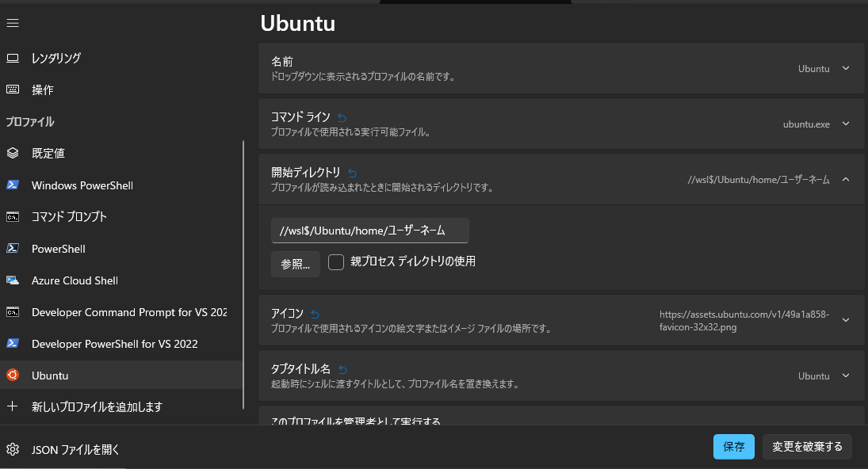This screenshot has width=868, height=469.
Task: Enable 親プロセス ディレクトリの使用 checkbox
Action: 336,261
